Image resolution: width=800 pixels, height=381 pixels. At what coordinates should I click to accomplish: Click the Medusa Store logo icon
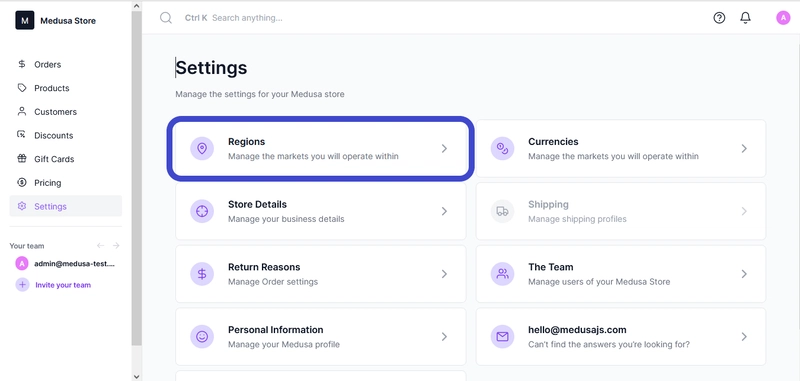(24, 20)
